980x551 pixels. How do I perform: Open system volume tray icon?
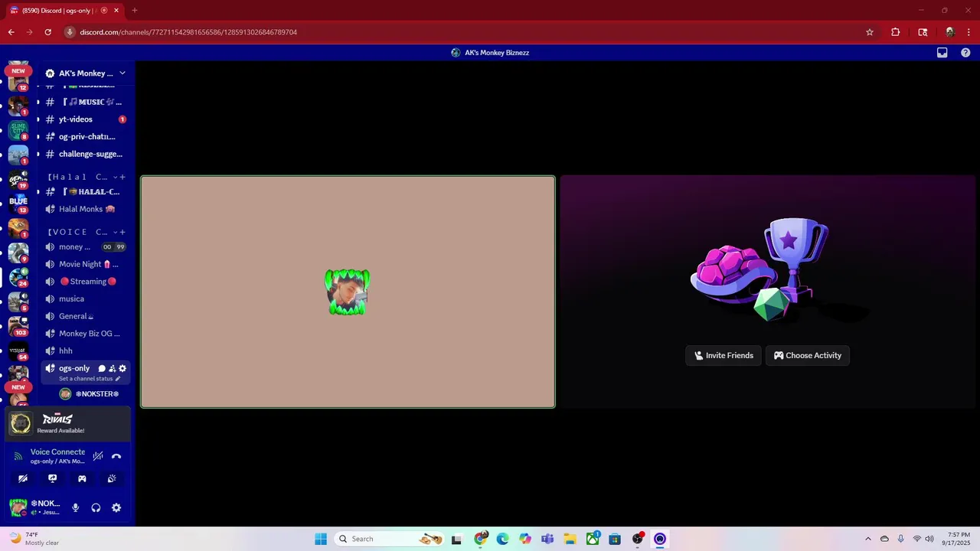pos(929,539)
